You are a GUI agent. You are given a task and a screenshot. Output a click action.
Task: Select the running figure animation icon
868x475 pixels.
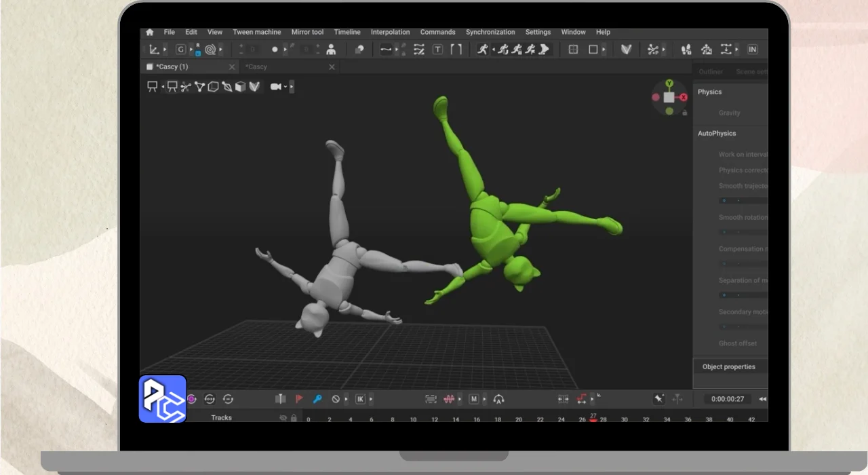(482, 50)
